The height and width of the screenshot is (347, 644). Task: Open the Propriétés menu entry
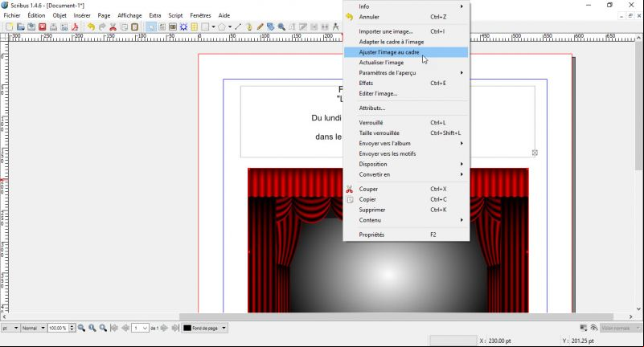pos(406,235)
